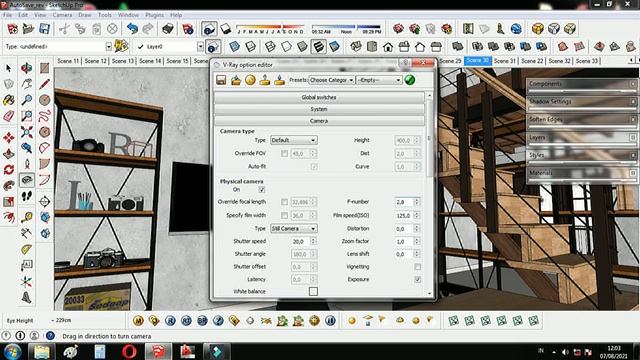
Task: Open Choose Category presets dropdown
Action: 331,80
